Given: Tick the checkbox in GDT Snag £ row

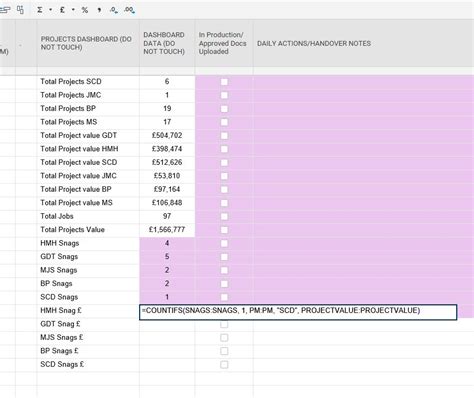Looking at the screenshot, I should point(224,324).
